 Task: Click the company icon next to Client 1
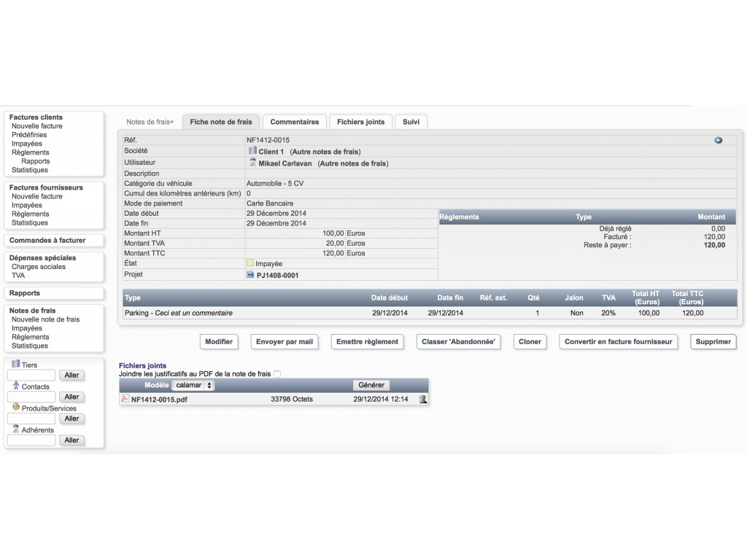coord(252,151)
